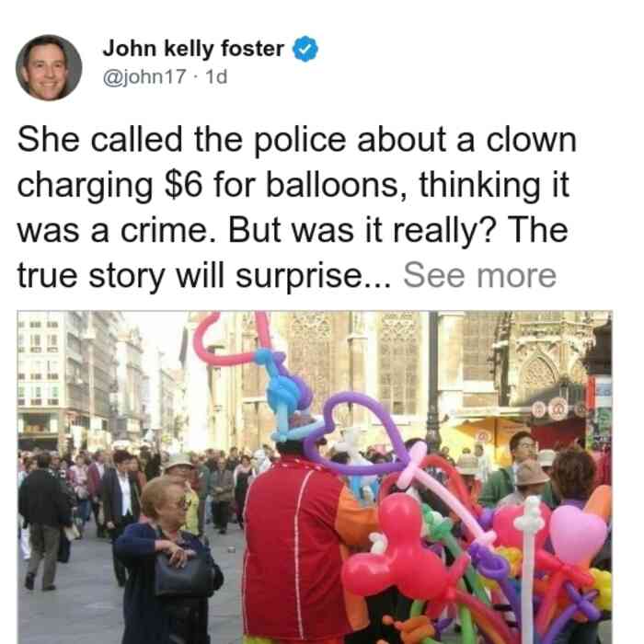
Task: Click the text 'true story will surprise...'
Action: [x=204, y=276]
